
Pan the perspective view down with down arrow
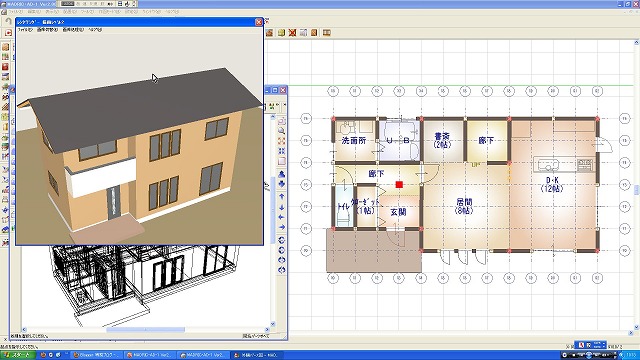click(x=282, y=207)
